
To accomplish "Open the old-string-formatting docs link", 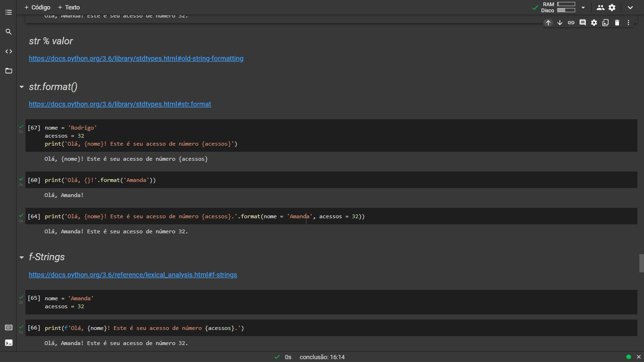I will (x=136, y=58).
